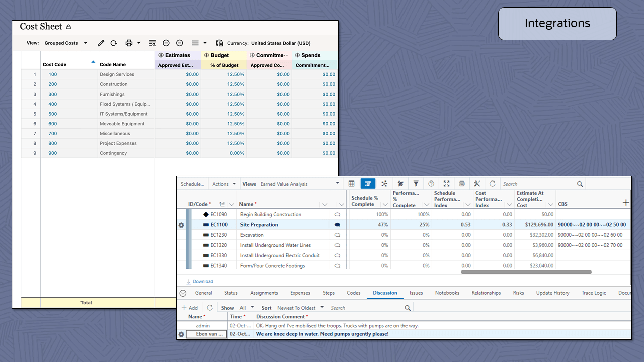Refresh the Cost Sheet data
Image resolution: width=644 pixels, height=362 pixels.
pos(113,43)
